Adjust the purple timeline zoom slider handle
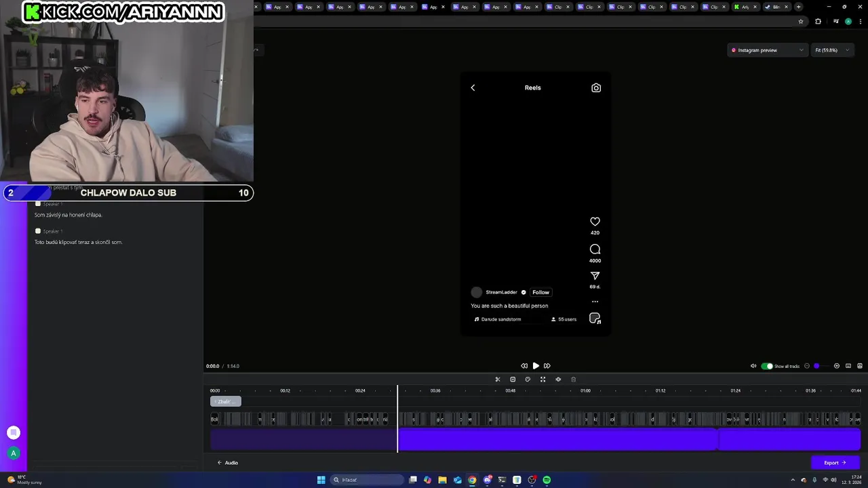This screenshot has width=868, height=488. coord(816,366)
